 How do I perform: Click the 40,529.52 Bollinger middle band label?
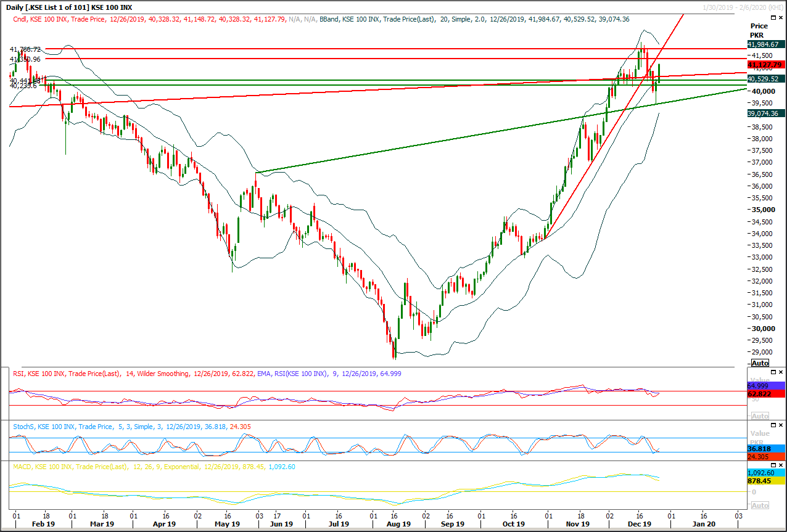[765, 79]
